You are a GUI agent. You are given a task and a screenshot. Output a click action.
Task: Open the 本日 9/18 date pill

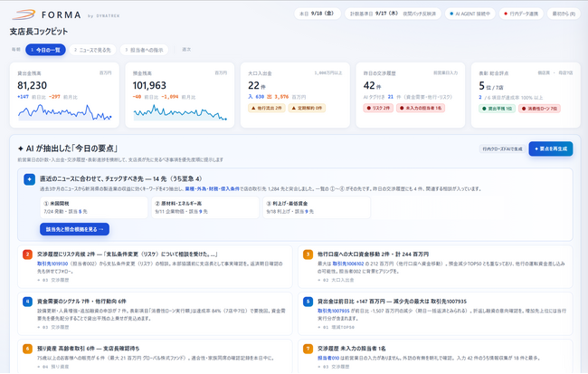(x=318, y=14)
